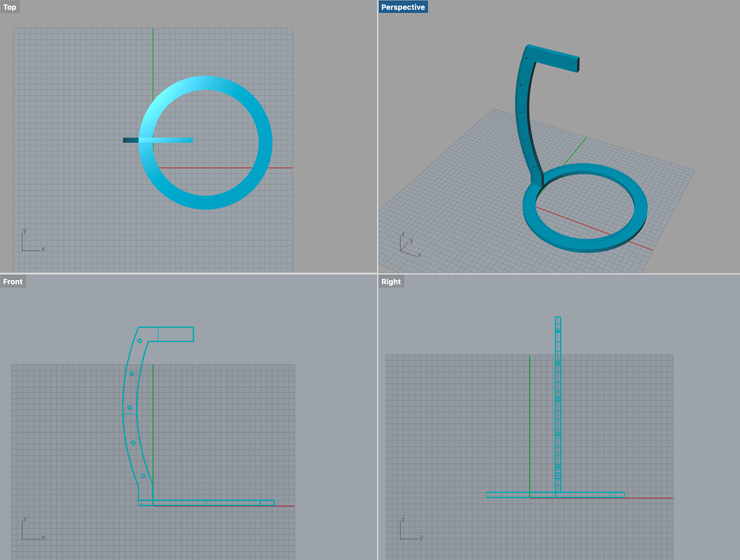Click the vertical arm in Right view
740x560 pixels.
click(558, 404)
